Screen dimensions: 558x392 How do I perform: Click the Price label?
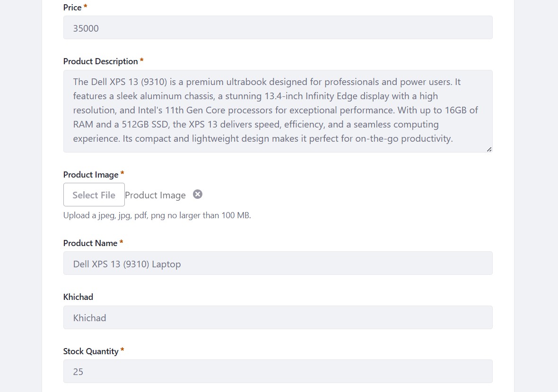click(x=72, y=8)
